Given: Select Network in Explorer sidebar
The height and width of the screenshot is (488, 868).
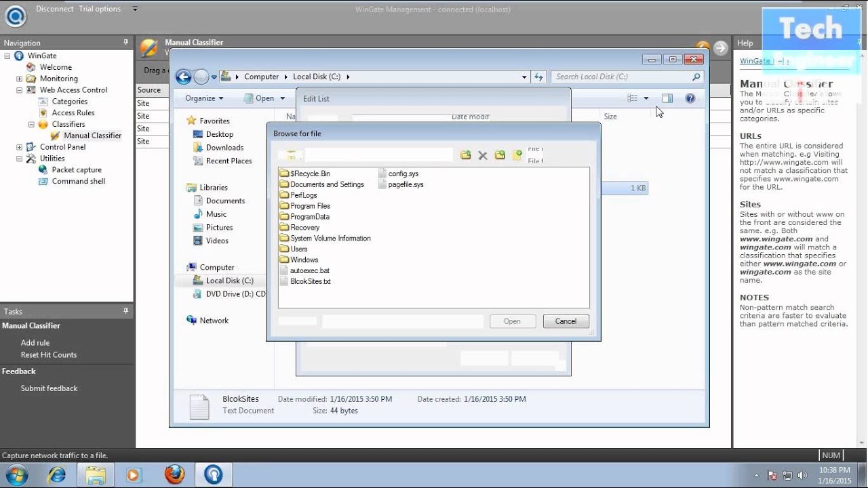Looking at the screenshot, I should [x=208, y=321].
